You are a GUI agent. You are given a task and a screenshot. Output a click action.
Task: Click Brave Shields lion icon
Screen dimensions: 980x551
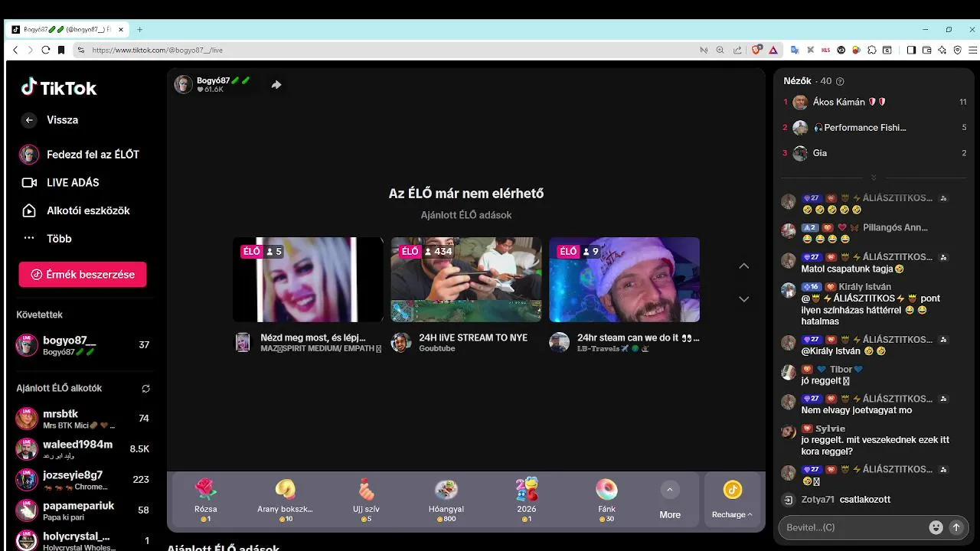pyautogui.click(x=756, y=50)
